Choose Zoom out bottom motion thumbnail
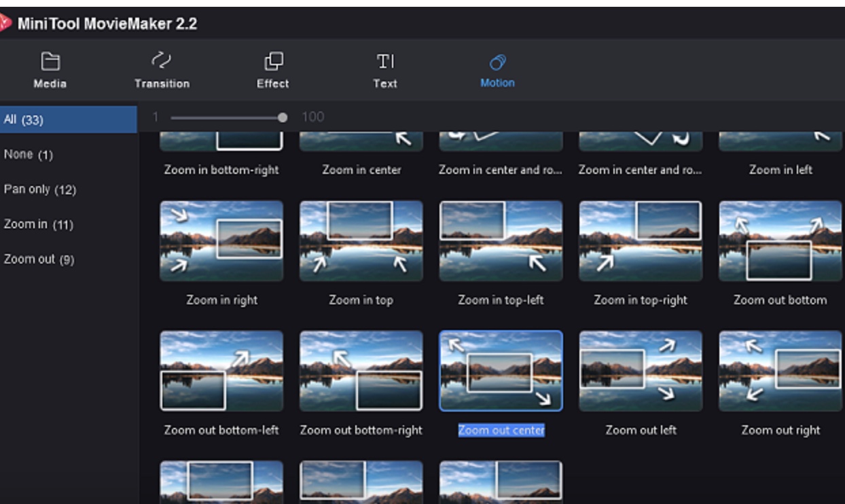845x504 pixels. [780, 240]
